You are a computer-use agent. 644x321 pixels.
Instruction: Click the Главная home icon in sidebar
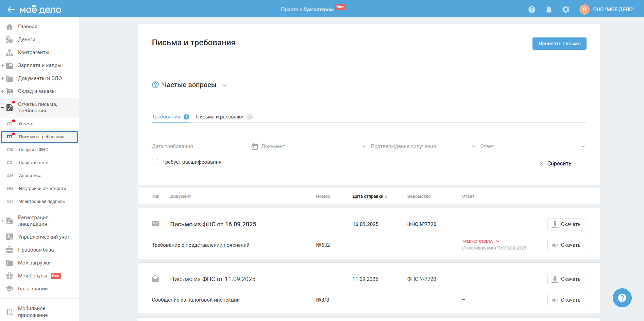click(10, 27)
